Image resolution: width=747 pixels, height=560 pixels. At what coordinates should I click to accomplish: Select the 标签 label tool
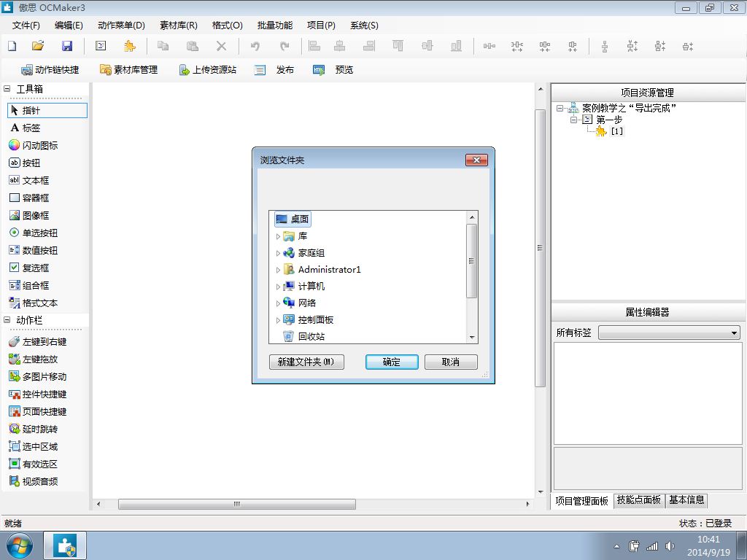[x=26, y=128]
